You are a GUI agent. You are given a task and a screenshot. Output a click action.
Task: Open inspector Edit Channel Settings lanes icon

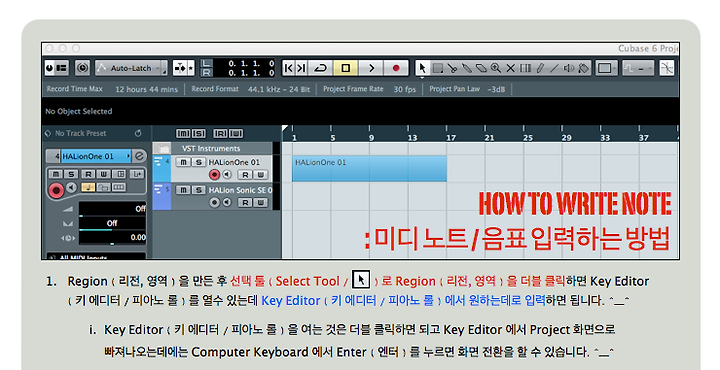(x=119, y=174)
